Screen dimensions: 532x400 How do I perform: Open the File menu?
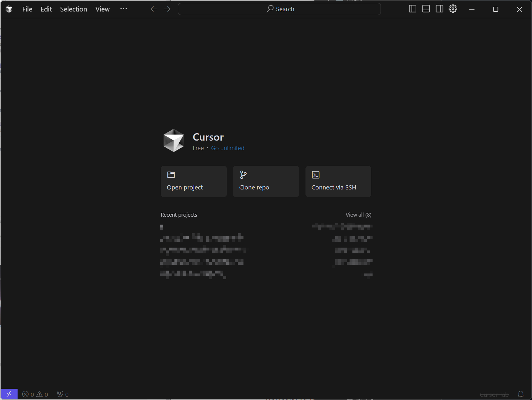click(27, 9)
